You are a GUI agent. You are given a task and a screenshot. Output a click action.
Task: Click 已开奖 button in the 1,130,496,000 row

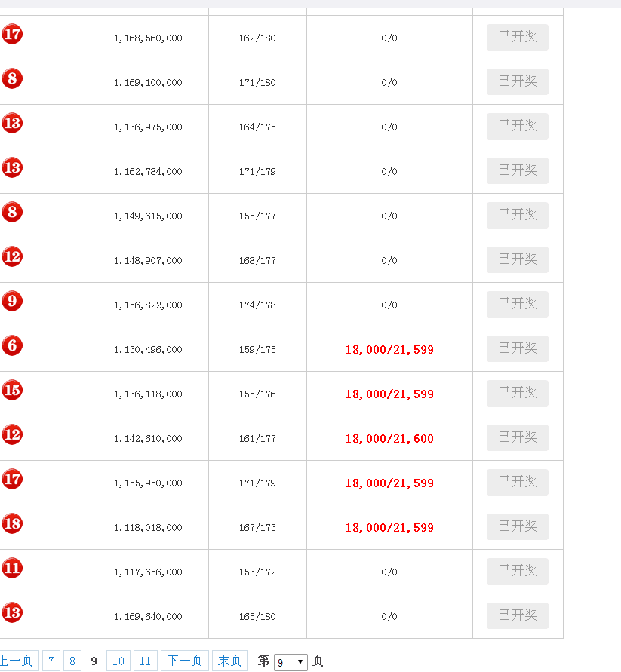[518, 348]
